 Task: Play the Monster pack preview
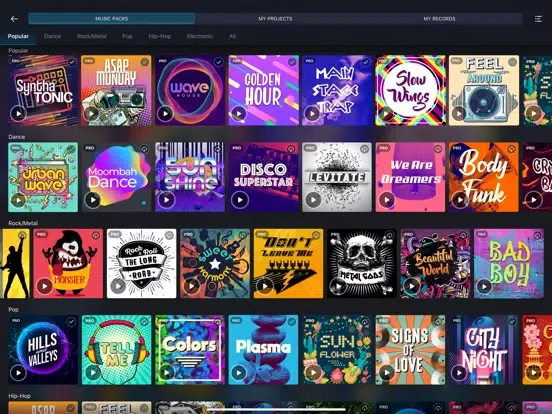coord(44,286)
